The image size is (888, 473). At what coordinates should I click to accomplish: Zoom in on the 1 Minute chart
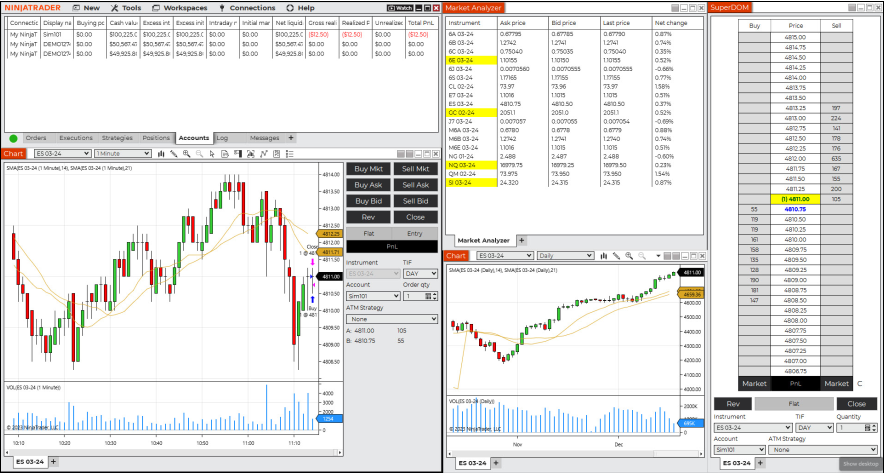point(186,154)
